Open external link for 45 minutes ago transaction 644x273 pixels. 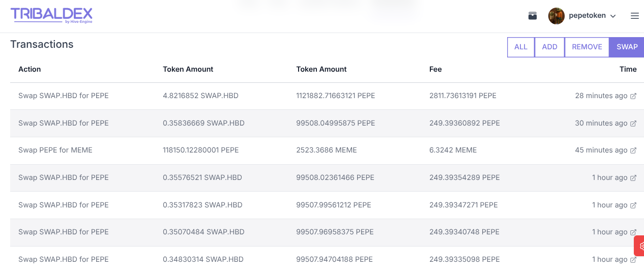pyautogui.click(x=633, y=150)
